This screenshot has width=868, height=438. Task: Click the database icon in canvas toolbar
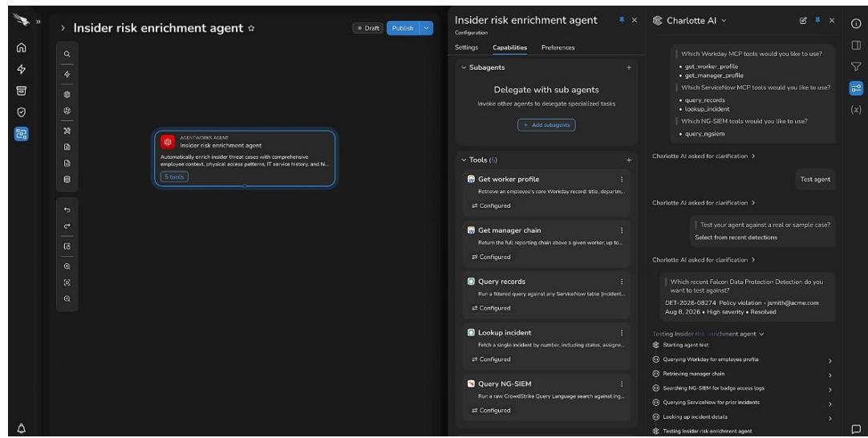pos(67,180)
